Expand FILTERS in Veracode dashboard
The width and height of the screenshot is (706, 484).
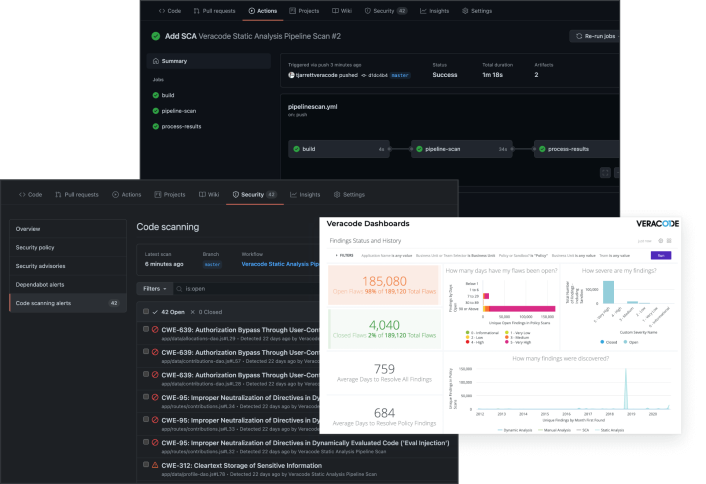tap(344, 255)
